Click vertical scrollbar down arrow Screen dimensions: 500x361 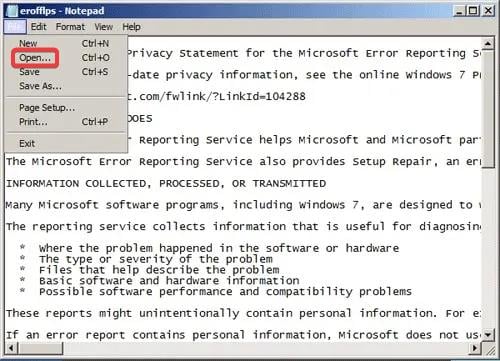click(x=488, y=334)
